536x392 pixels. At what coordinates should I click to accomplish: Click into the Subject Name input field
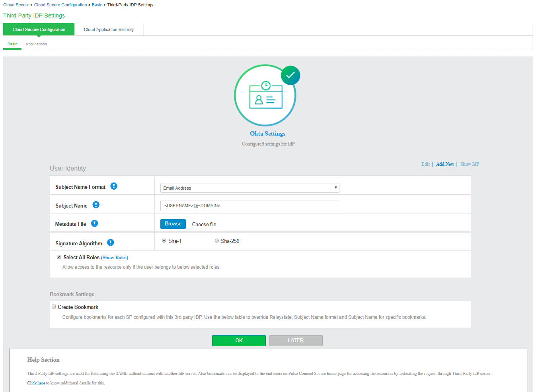point(249,206)
